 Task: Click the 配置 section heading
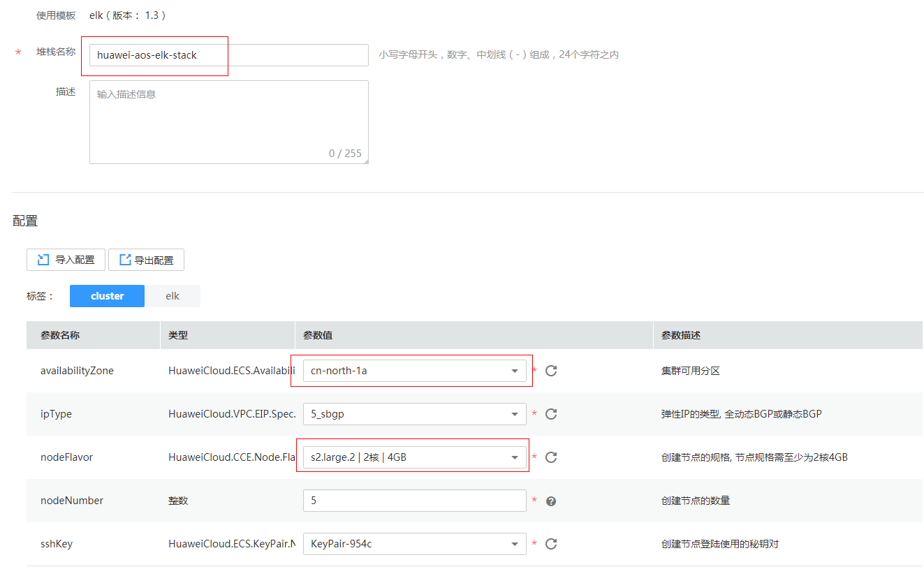click(x=25, y=221)
